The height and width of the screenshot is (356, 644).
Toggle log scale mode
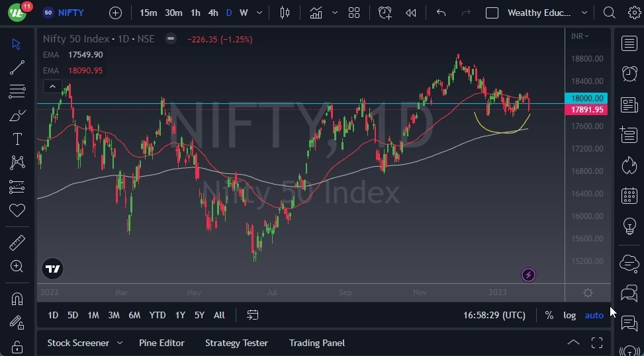[569, 316]
